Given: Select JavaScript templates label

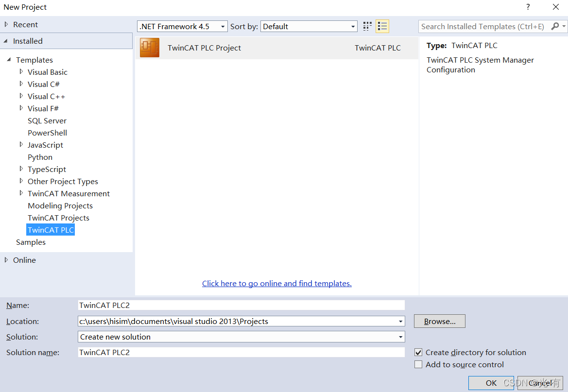Looking at the screenshot, I should (45, 145).
